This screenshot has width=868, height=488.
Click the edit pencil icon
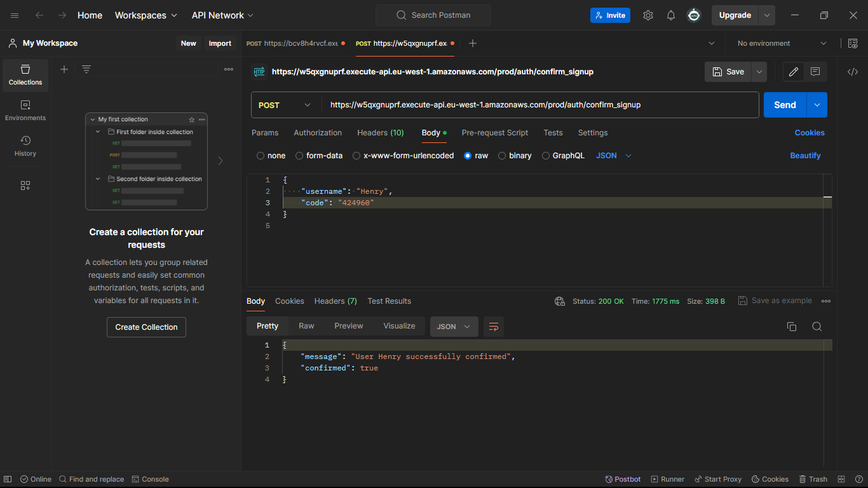tap(794, 72)
